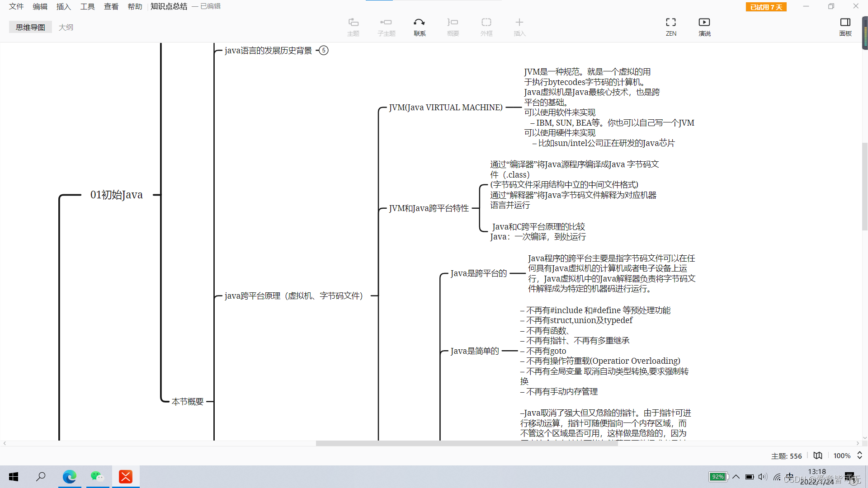Select JVM和Java跨平台特性 node

pyautogui.click(x=429, y=208)
